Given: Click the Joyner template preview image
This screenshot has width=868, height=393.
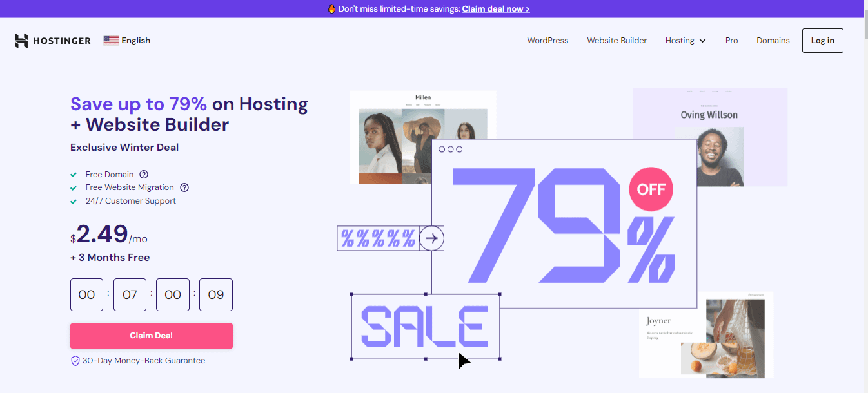Looking at the screenshot, I should tap(705, 335).
